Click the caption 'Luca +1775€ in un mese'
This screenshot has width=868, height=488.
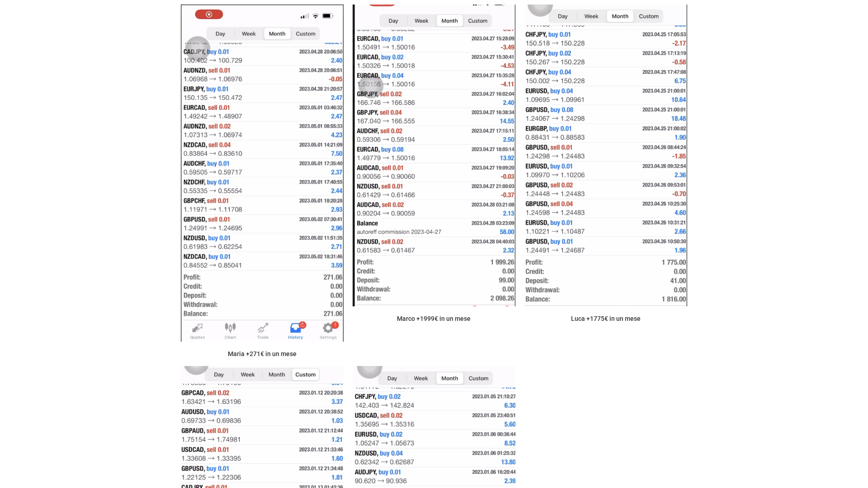pos(606,319)
